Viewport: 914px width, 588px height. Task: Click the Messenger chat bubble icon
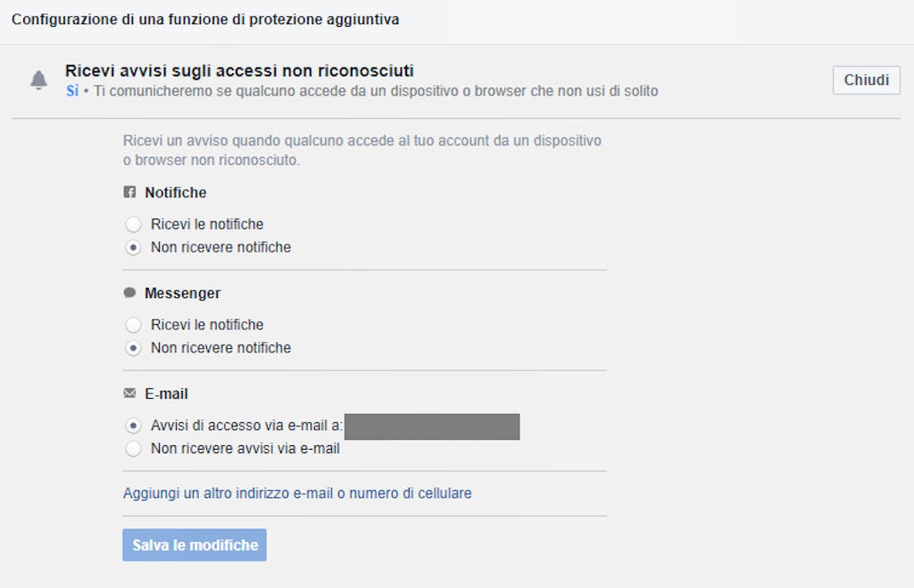(x=129, y=293)
